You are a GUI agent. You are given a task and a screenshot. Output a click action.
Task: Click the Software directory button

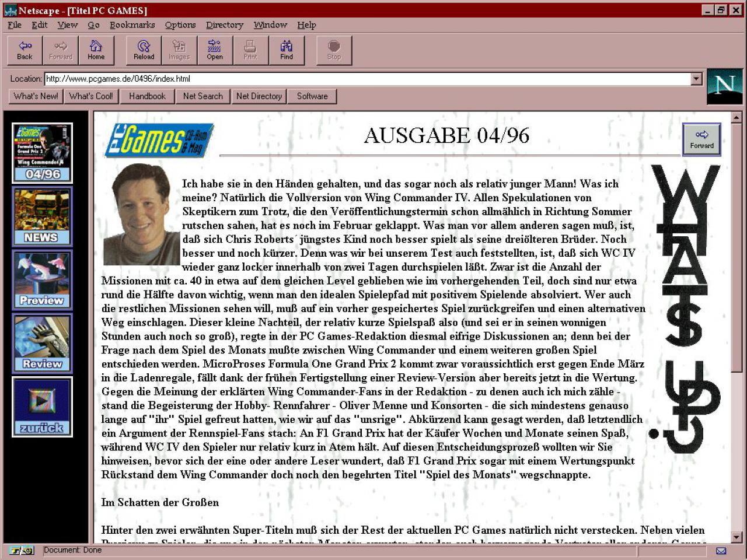pos(312,96)
